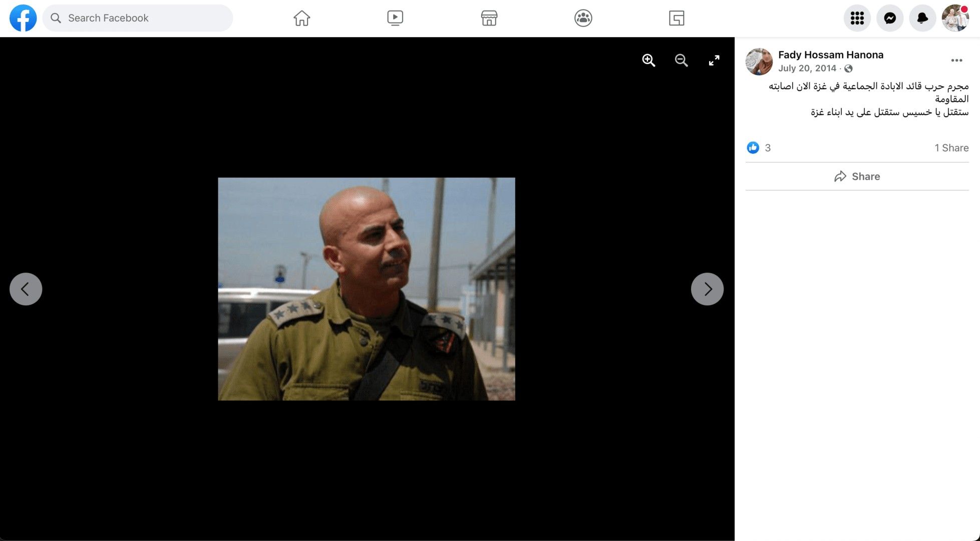
Task: Open the 1 Share count link
Action: point(951,148)
